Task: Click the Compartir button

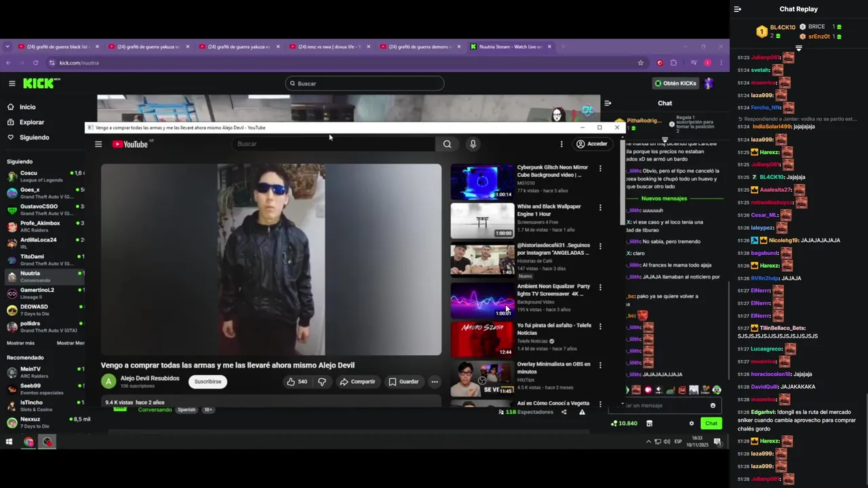Action: pos(357,382)
